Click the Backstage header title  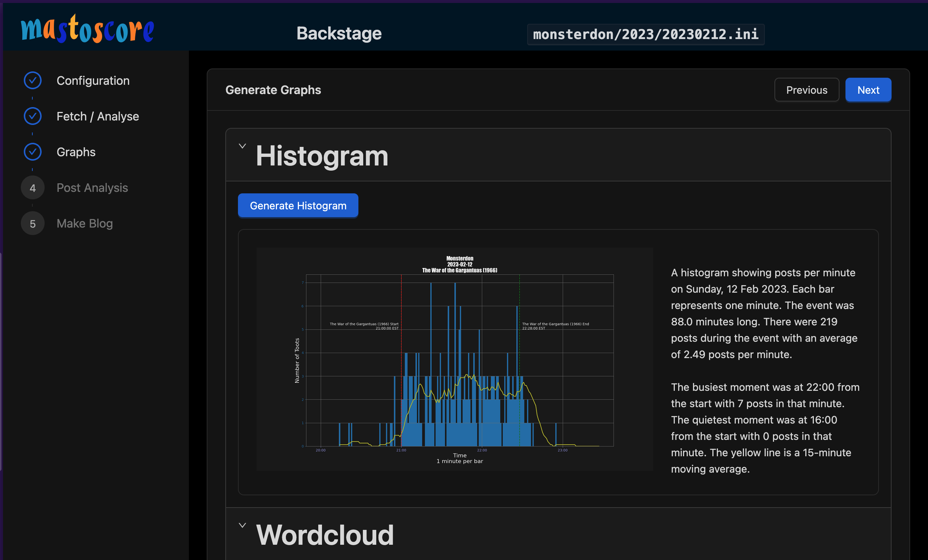pyautogui.click(x=339, y=33)
